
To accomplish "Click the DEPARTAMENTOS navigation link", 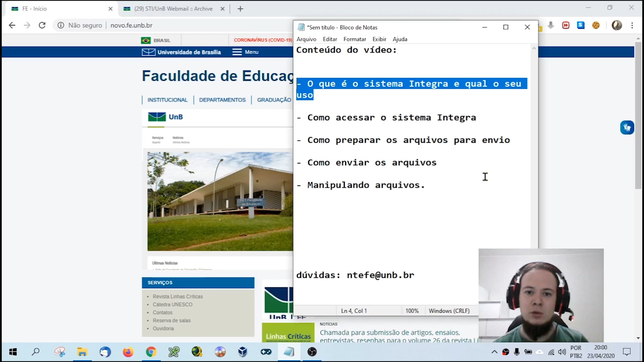I will click(x=222, y=100).
